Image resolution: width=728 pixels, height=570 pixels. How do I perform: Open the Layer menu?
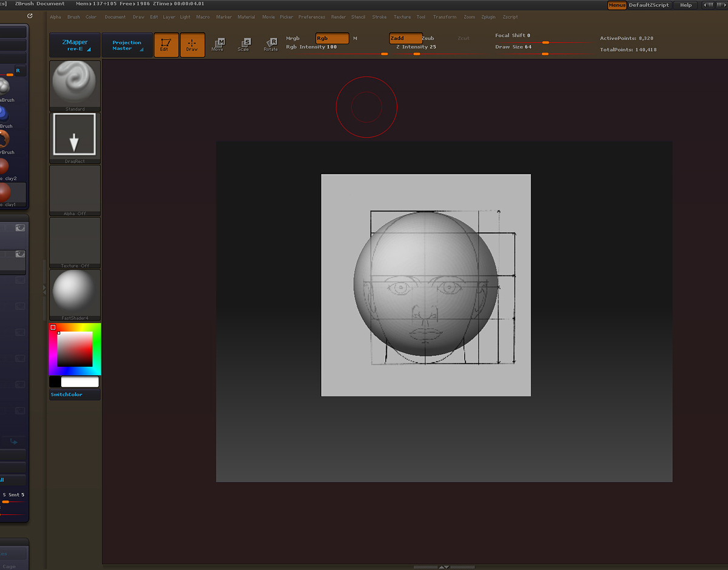click(169, 17)
